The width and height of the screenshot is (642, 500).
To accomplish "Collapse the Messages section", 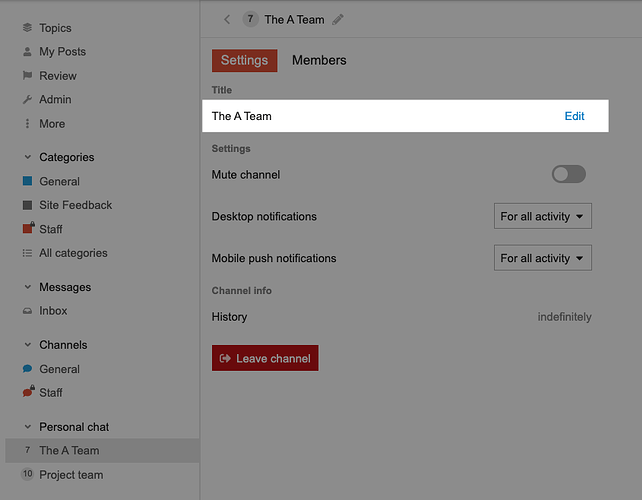I will 27,287.
